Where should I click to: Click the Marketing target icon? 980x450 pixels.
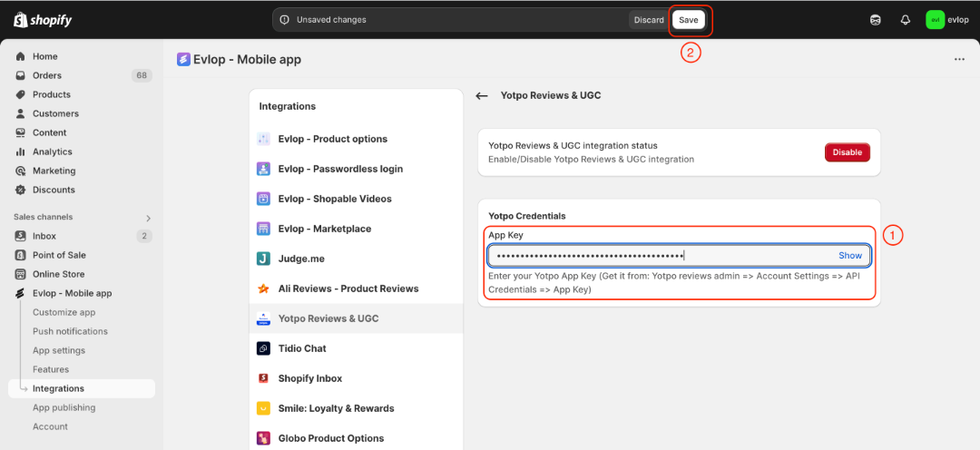(x=21, y=171)
